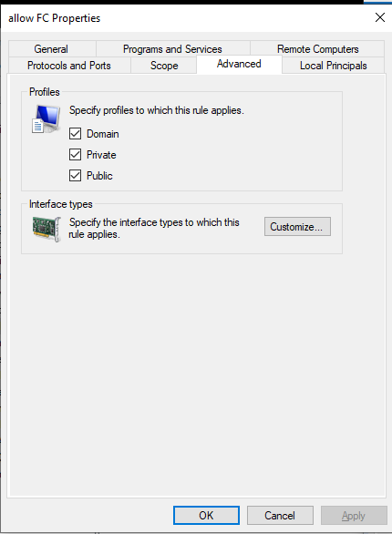Close the allow FC Properties dialog
The height and width of the screenshot is (534, 392).
coord(380,17)
